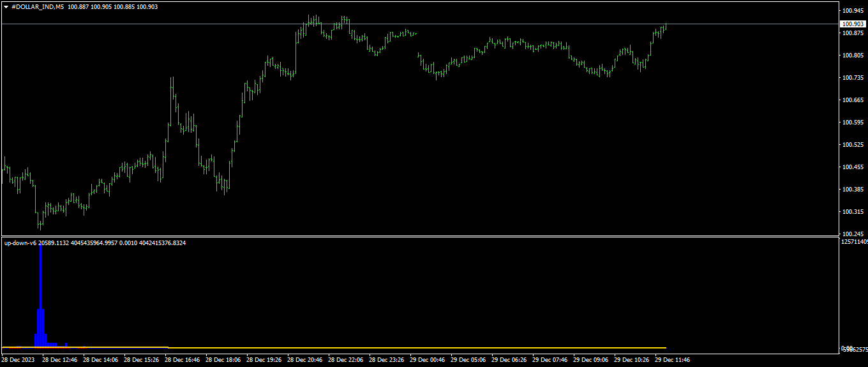868x367 pixels.
Task: Click the 29 Dec 00:46 time label
Action: (x=427, y=360)
